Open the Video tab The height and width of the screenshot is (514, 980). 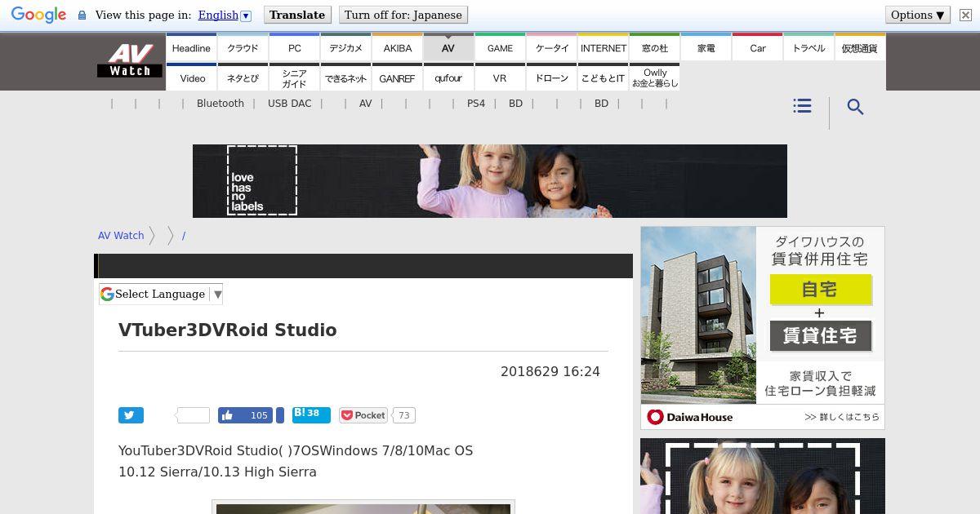pos(193,78)
